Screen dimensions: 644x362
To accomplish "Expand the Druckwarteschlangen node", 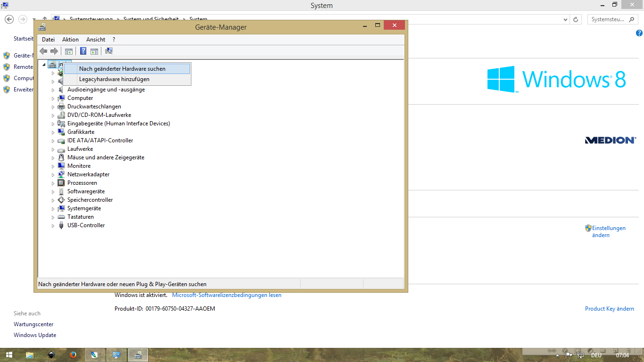I will coord(53,107).
